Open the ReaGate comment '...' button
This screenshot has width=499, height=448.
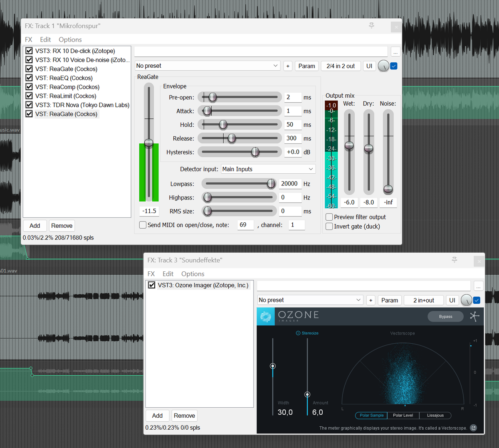pyautogui.click(x=395, y=52)
